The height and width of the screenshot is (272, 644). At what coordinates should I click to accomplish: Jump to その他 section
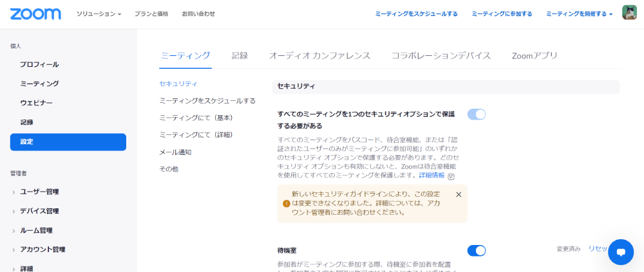pyautogui.click(x=169, y=169)
